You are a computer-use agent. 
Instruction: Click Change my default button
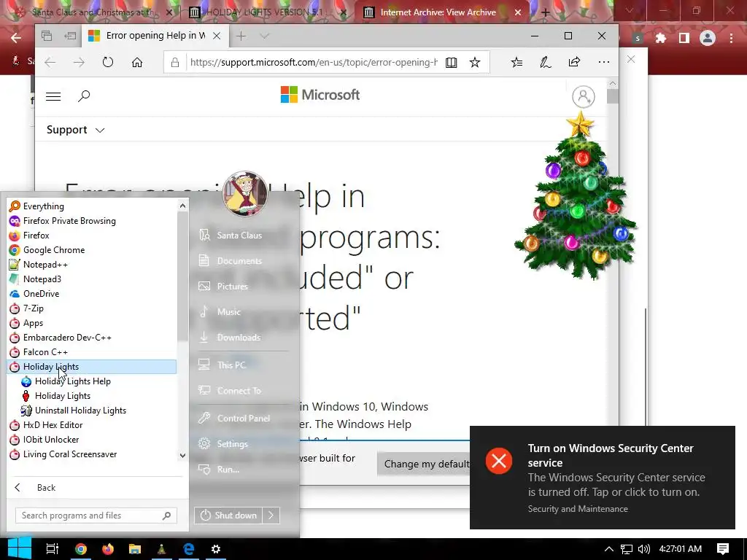tap(427, 464)
